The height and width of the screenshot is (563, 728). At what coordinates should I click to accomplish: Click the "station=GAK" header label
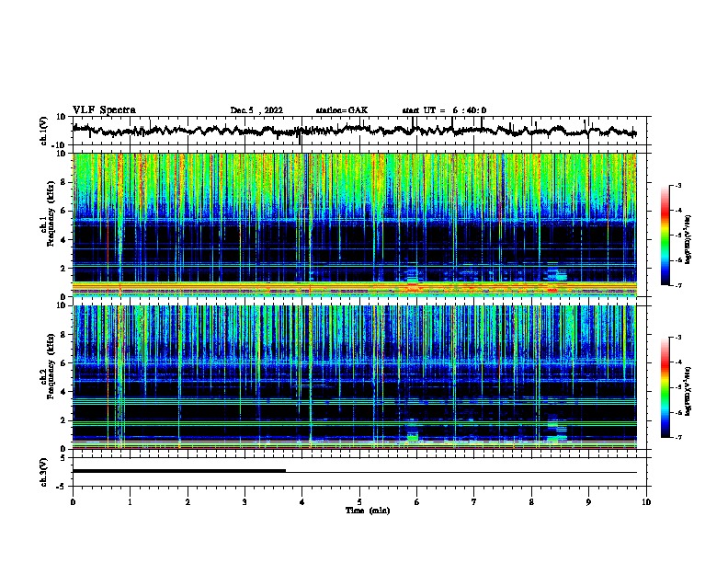point(342,110)
